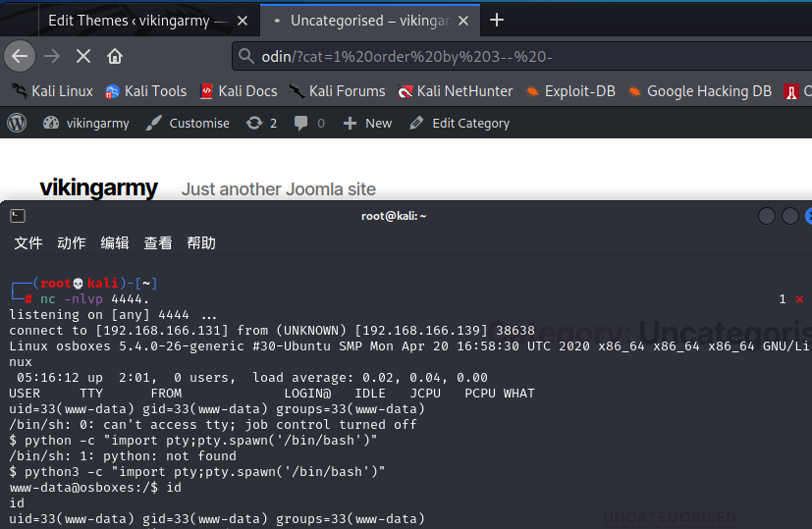Viewport: 812px width, 529px height.
Task: Open the vikingarmy dashboard menu
Action: 86,124
